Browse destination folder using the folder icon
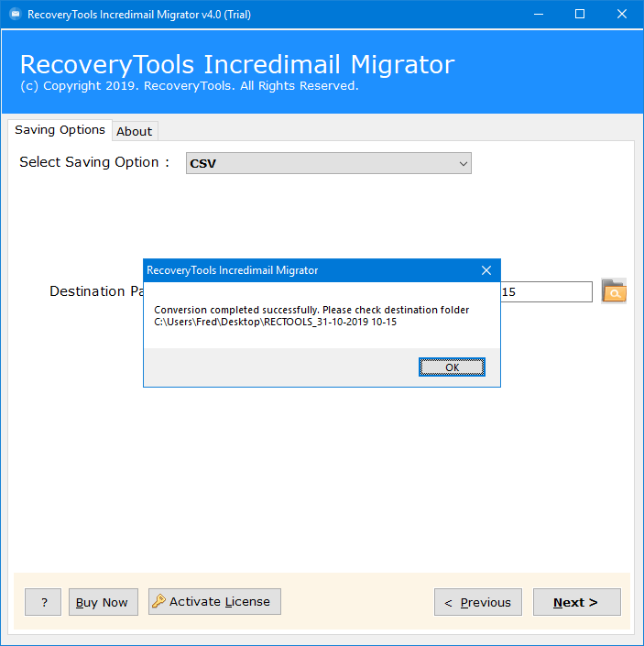 coord(614,291)
